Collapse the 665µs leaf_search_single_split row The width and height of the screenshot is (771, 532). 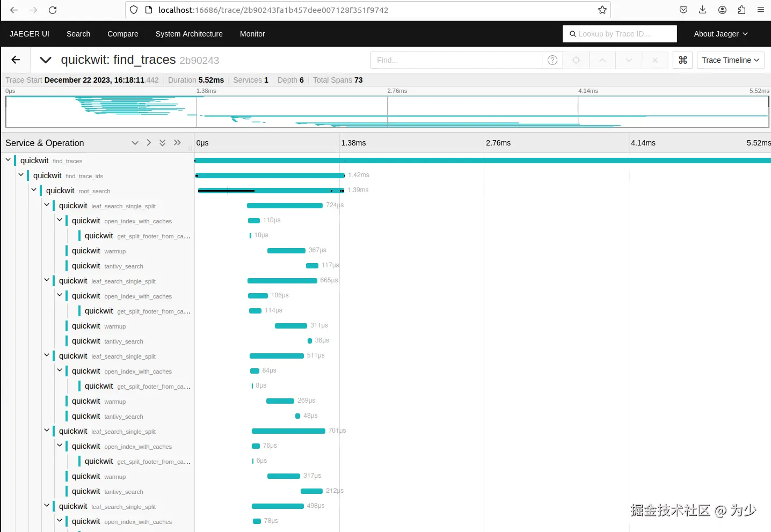point(47,280)
